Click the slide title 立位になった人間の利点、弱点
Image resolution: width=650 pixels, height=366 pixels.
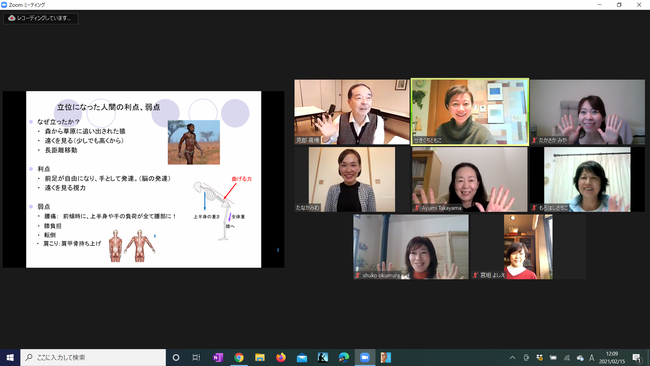(x=109, y=107)
